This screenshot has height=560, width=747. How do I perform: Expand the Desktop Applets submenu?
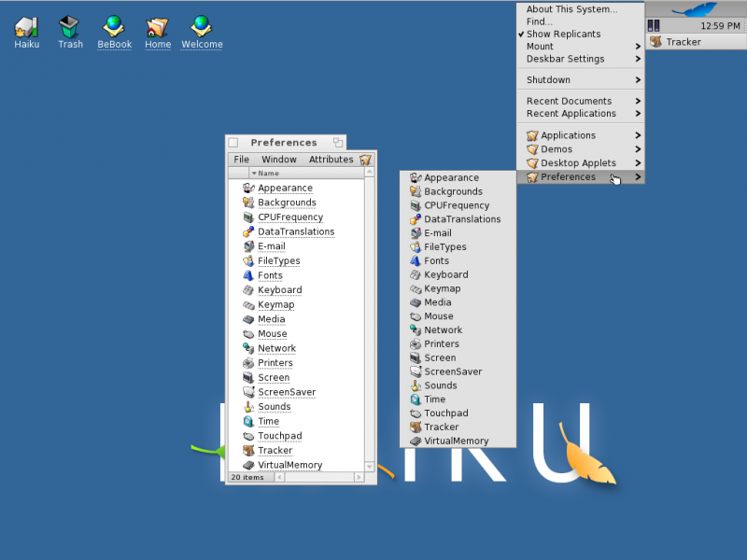pyautogui.click(x=580, y=162)
